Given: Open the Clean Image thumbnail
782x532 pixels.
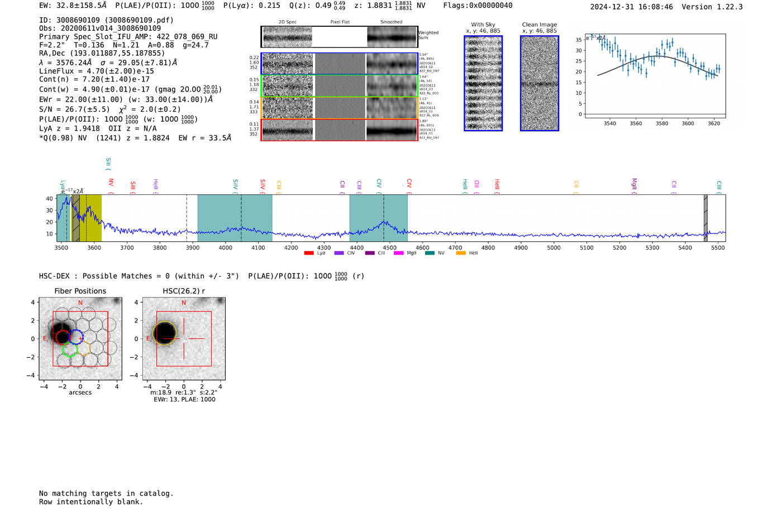Looking at the screenshot, I should (540, 83).
